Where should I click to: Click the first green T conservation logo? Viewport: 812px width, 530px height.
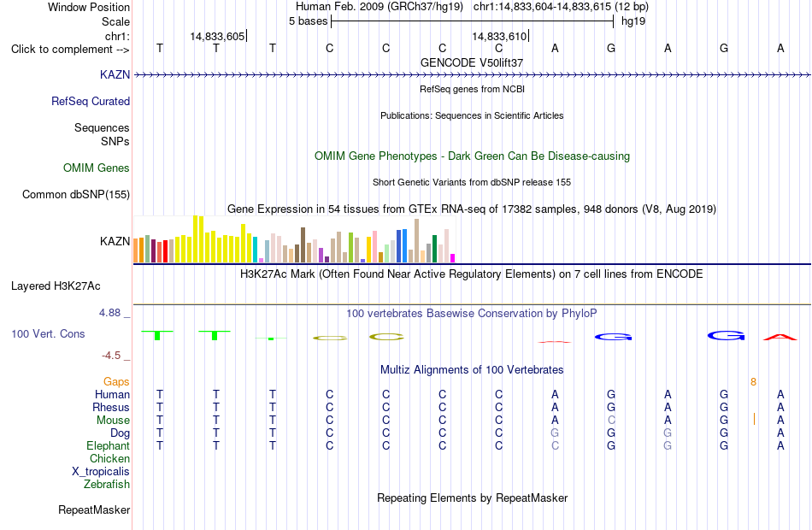(157, 335)
